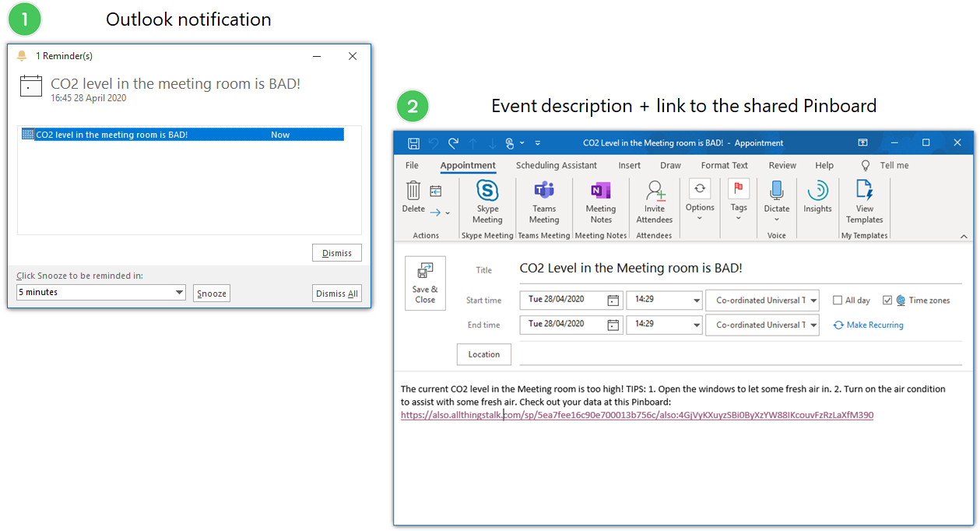Open the End time date picker calendar
Viewport: 980px width, 531px height.
click(613, 325)
